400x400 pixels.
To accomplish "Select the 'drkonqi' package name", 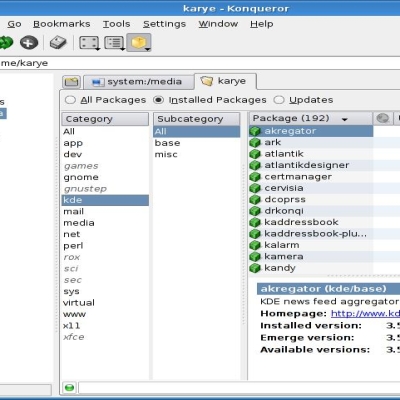I will (x=284, y=211).
